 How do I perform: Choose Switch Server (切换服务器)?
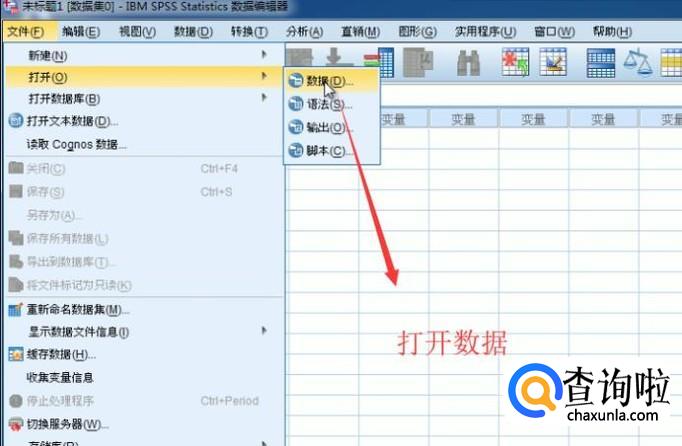pyautogui.click(x=144, y=424)
